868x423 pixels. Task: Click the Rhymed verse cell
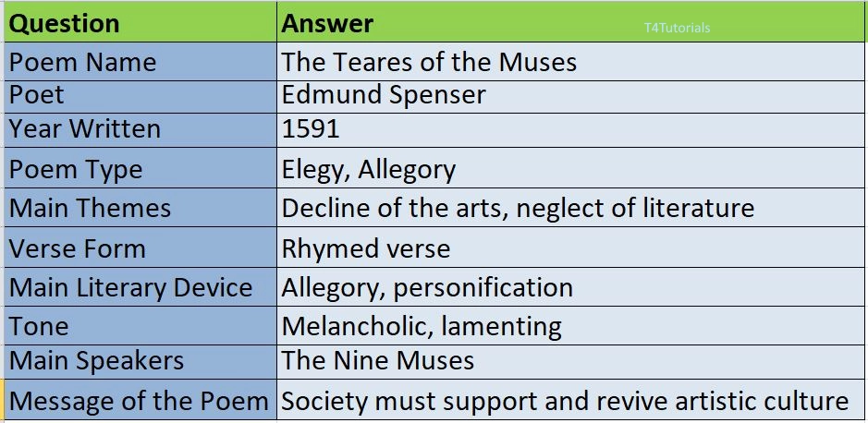(x=570, y=248)
